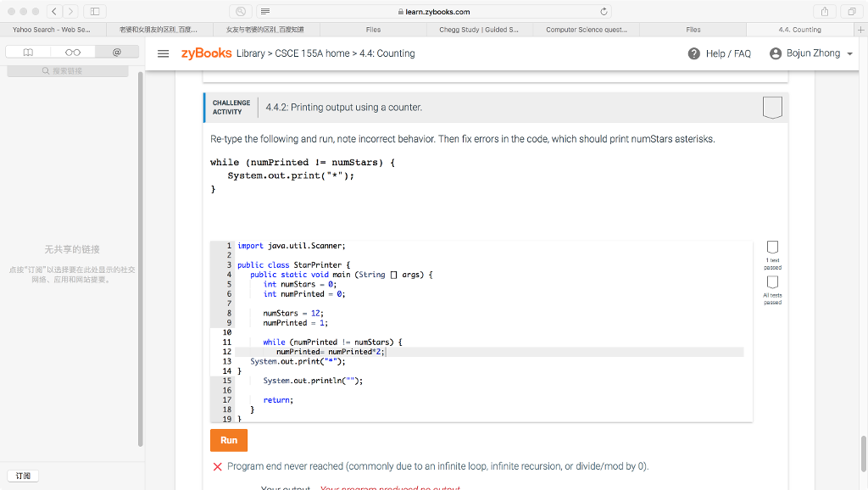Click the sidebar scrollbar
The image size is (868, 490).
click(141, 259)
